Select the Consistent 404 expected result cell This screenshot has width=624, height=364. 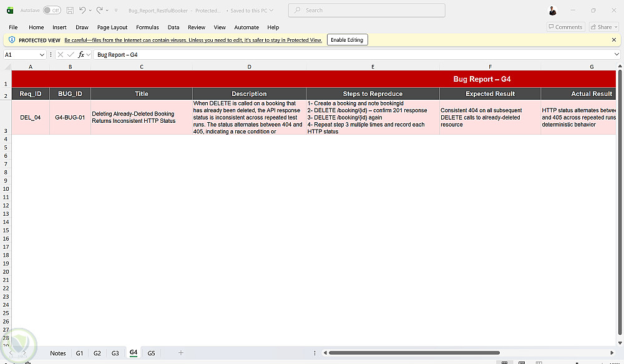(x=490, y=117)
